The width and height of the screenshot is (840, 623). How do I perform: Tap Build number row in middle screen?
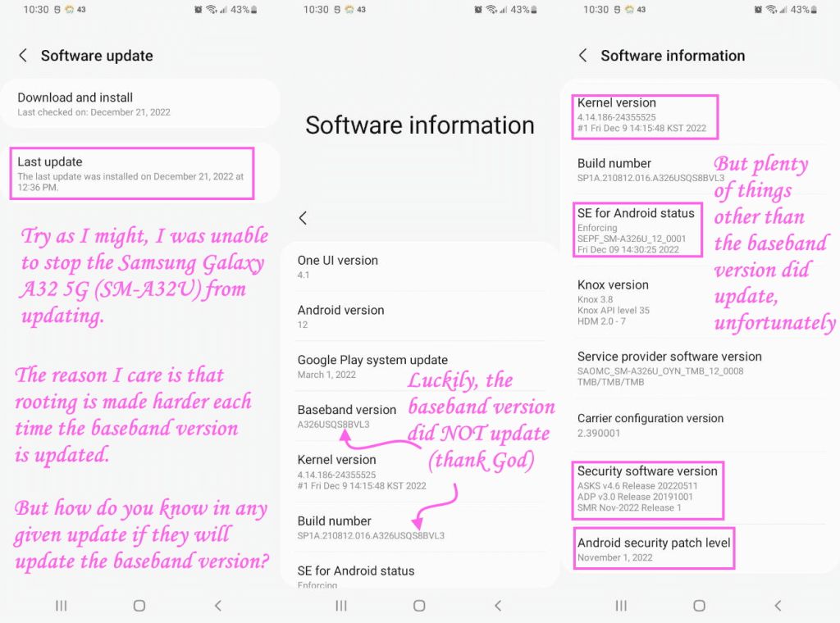point(420,528)
